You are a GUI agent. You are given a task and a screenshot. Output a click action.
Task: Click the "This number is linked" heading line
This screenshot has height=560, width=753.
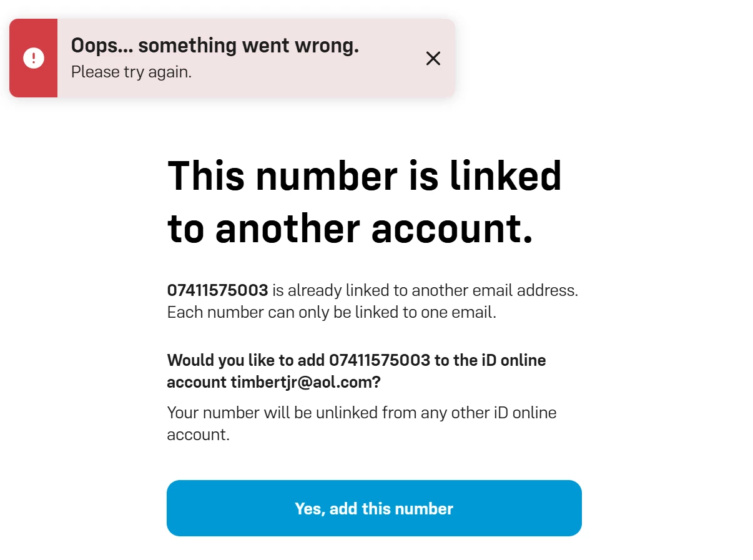pos(365,175)
